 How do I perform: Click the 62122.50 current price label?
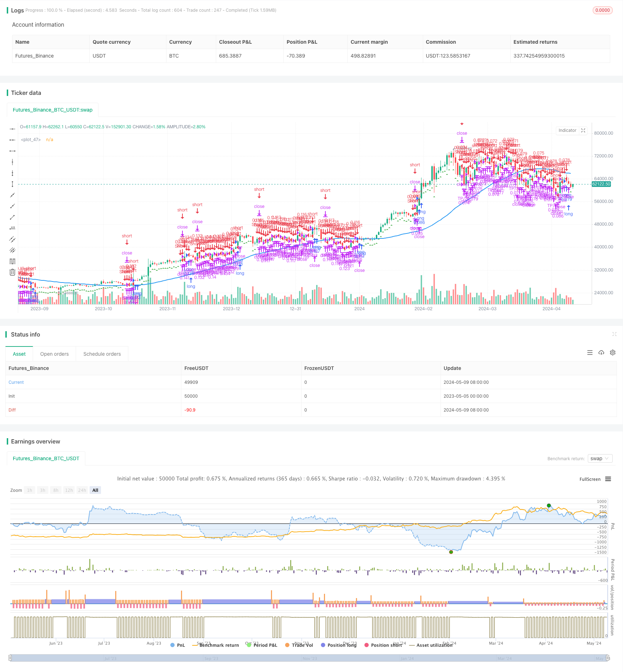pos(601,184)
